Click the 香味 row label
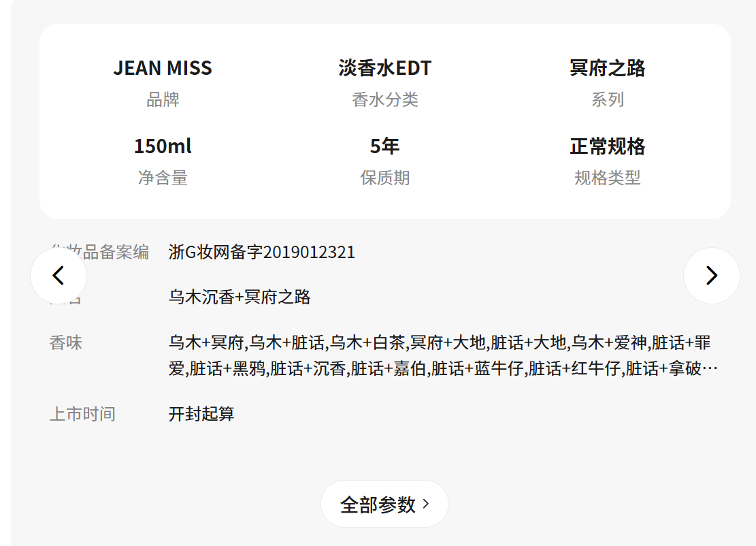Screen dimensions: 756x546 point(66,342)
